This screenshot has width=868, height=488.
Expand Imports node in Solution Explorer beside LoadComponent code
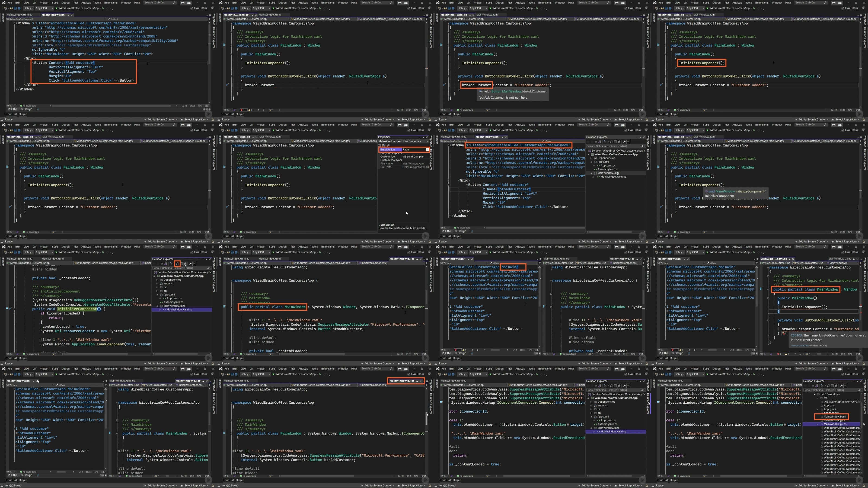pyautogui.click(x=157, y=283)
